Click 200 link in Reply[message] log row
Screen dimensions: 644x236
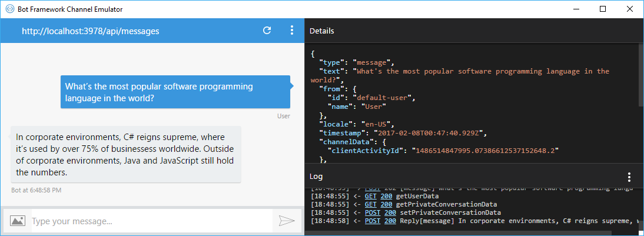coord(390,221)
